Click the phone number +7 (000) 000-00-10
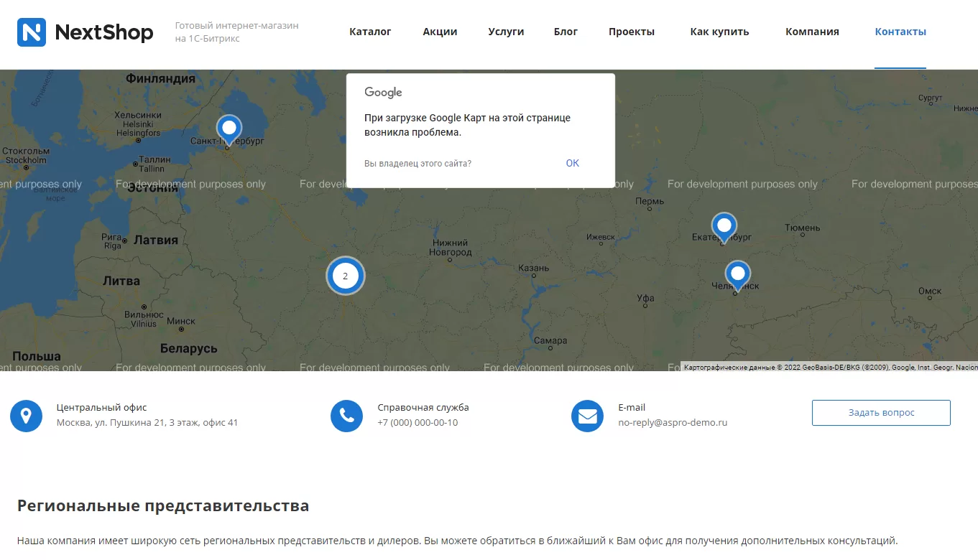Viewport: 978px width, 560px height. (418, 423)
